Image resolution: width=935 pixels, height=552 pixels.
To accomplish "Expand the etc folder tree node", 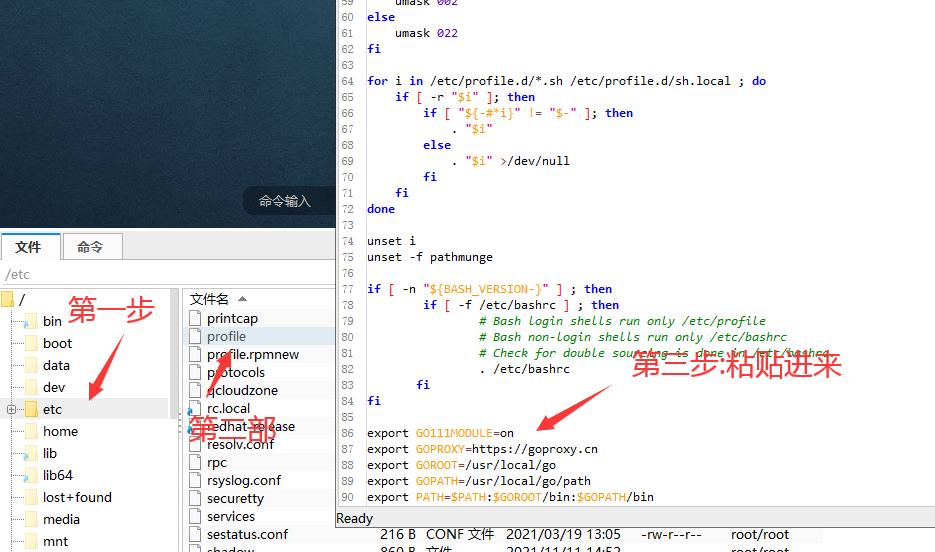I will pos(11,410).
